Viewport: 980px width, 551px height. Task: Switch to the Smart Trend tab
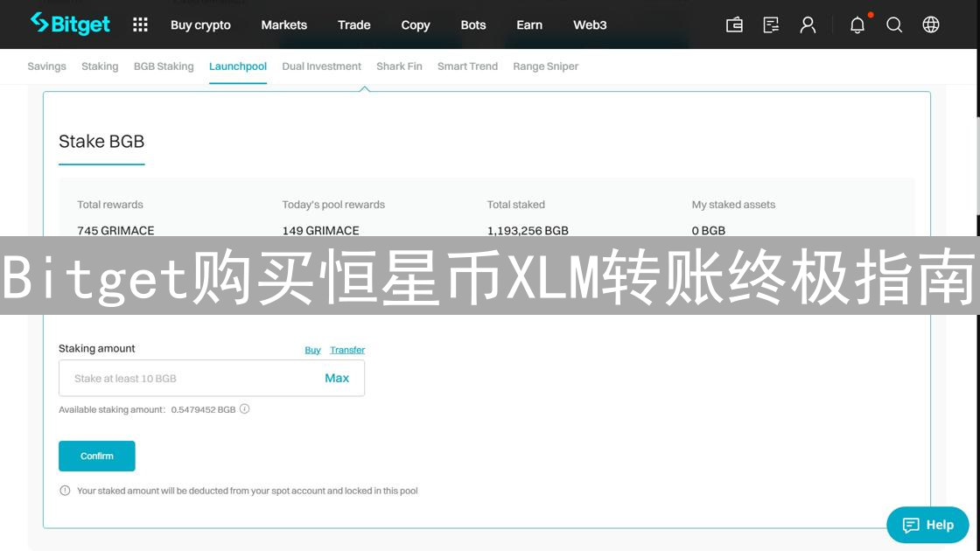pyautogui.click(x=467, y=66)
